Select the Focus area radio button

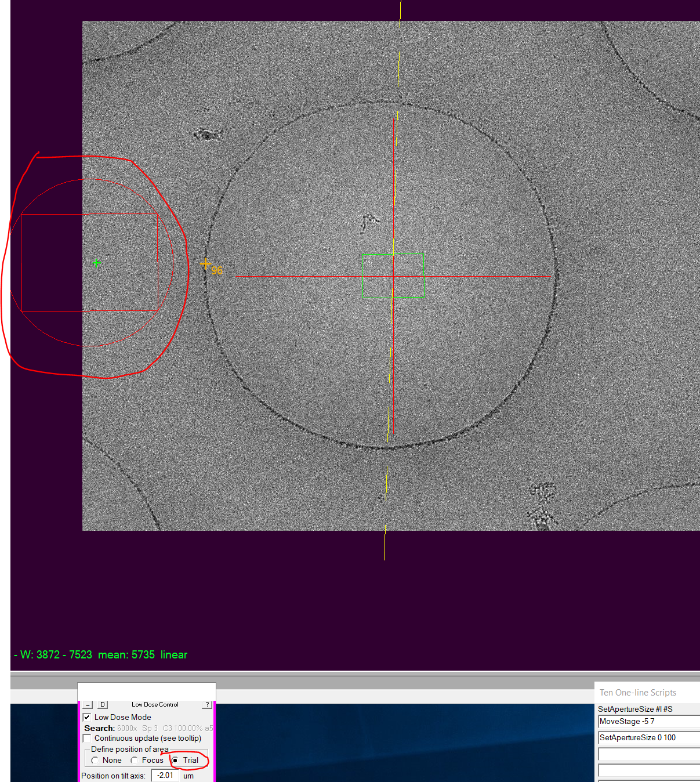pos(135,760)
